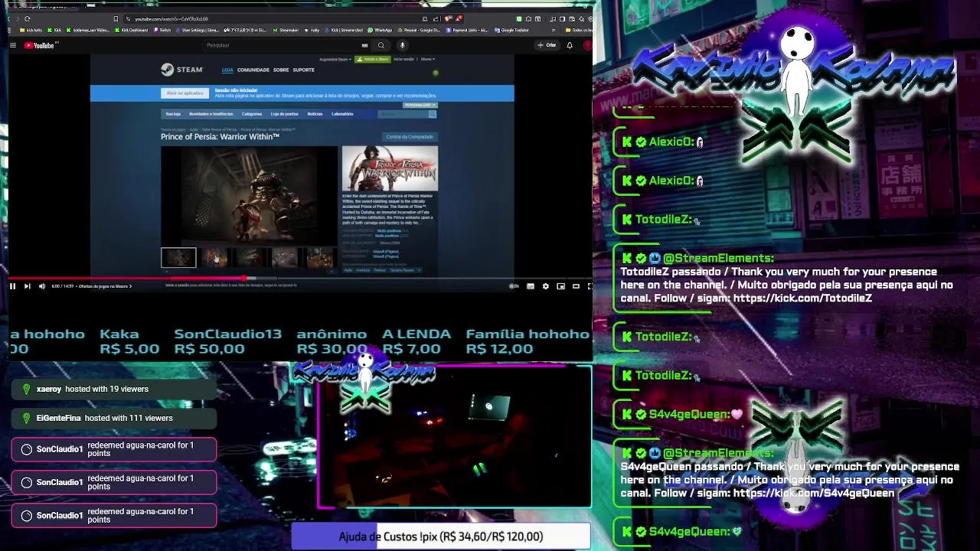Select the SOBRE menu on Steam
This screenshot has width=980, height=551.
[281, 70]
